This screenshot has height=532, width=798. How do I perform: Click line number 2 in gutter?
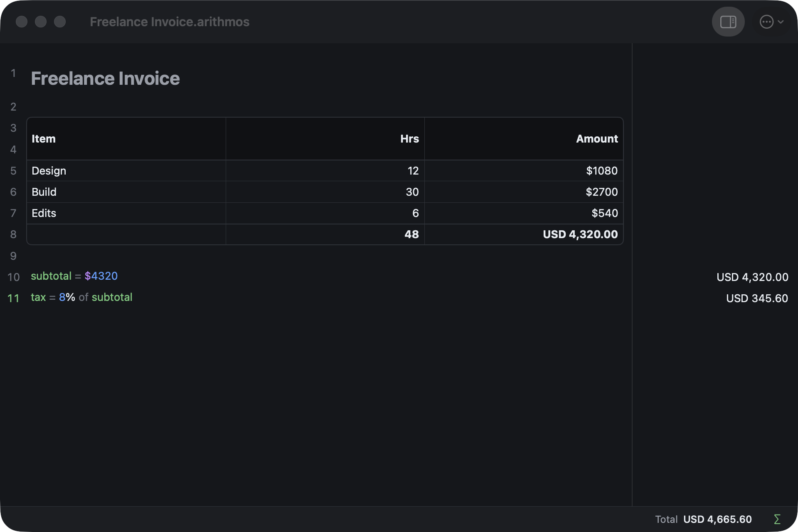coord(13,107)
